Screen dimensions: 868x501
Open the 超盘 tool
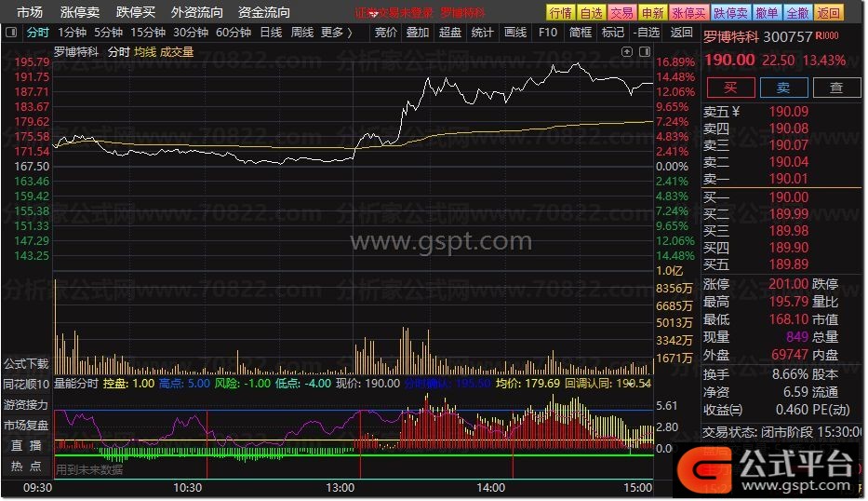(x=450, y=33)
